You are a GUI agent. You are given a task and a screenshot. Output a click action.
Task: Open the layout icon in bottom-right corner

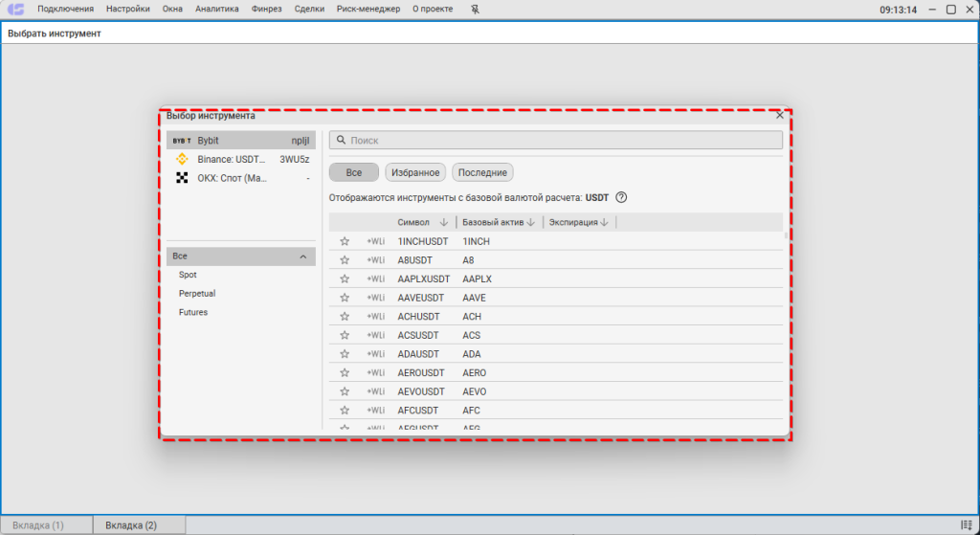click(967, 525)
